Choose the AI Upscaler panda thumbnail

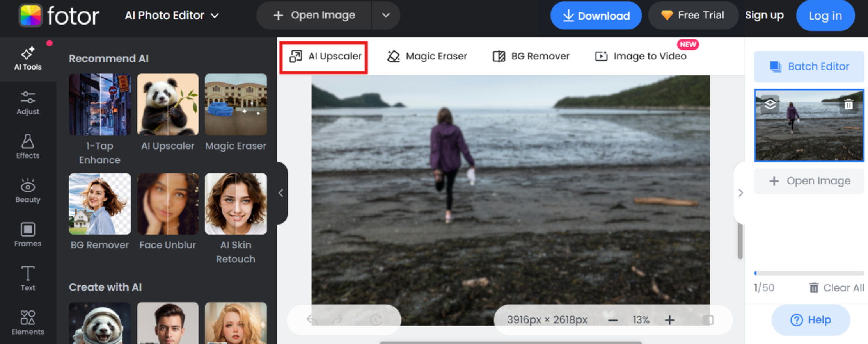(168, 105)
